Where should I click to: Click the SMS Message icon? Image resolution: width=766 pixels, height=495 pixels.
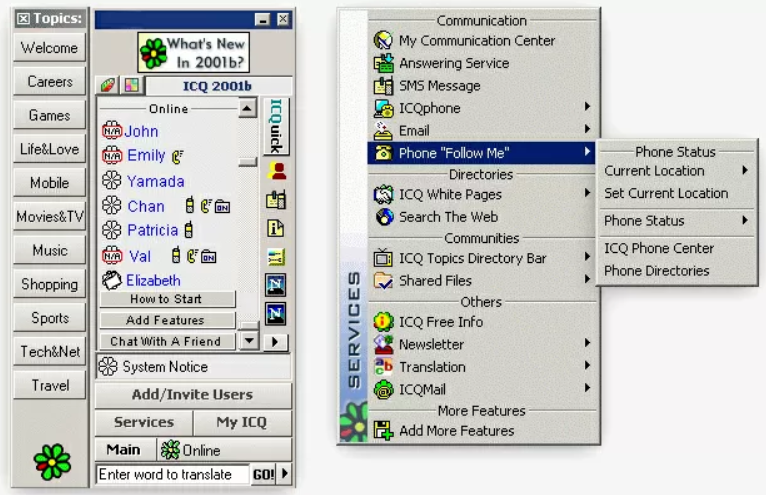tap(383, 86)
